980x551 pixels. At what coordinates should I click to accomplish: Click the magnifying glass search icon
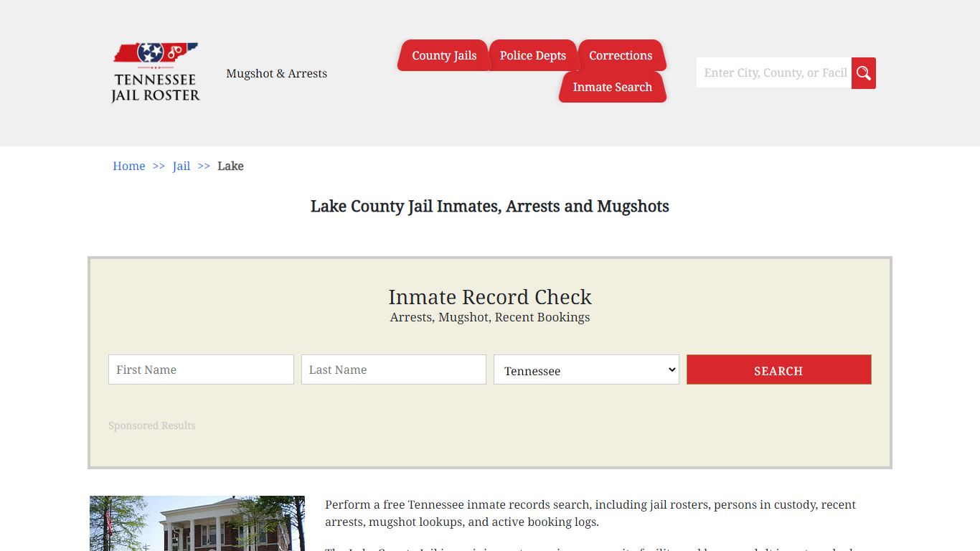[x=864, y=73]
